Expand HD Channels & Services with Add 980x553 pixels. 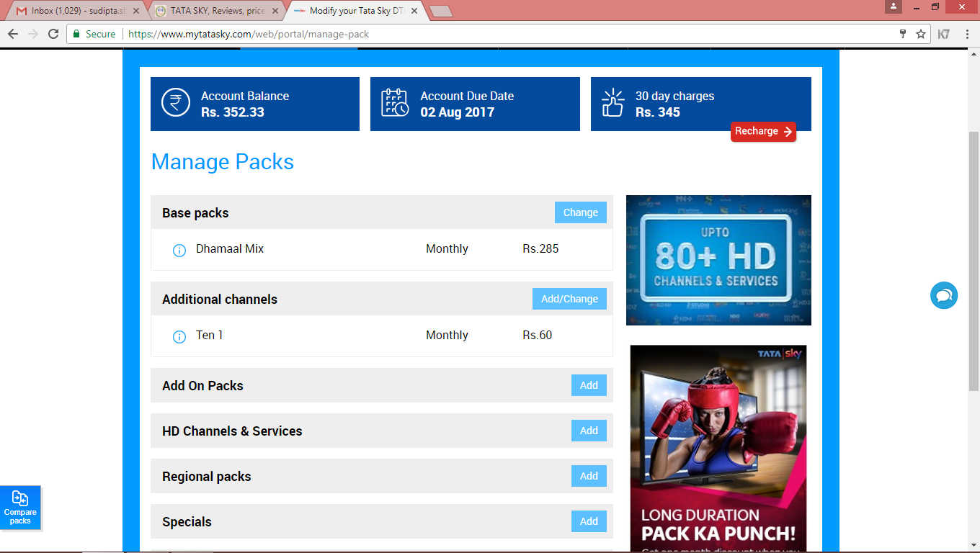point(589,431)
